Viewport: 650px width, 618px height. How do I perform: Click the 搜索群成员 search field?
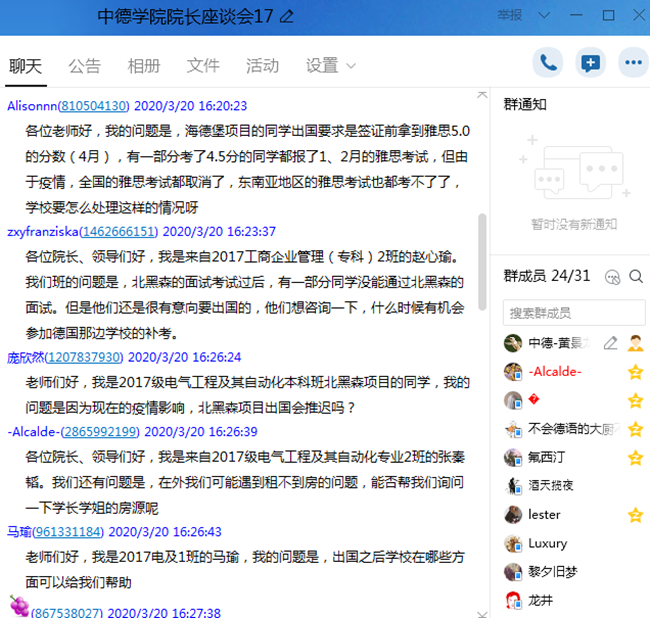(574, 313)
